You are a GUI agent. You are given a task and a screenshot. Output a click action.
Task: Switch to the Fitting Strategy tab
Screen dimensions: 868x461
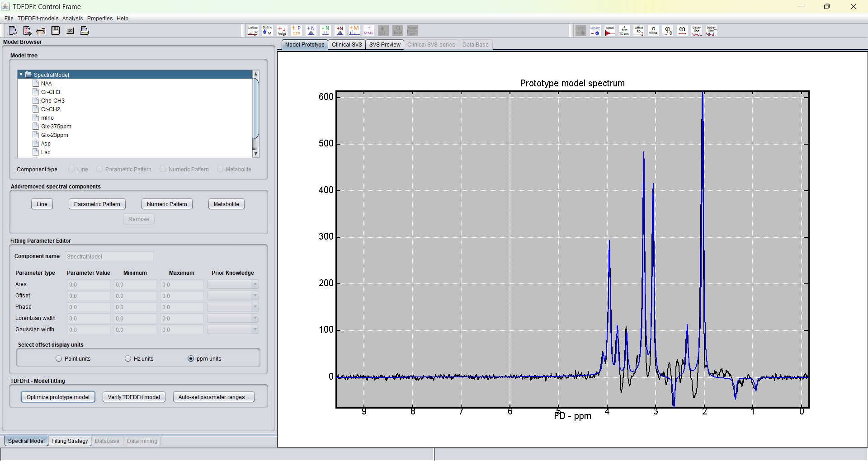click(x=70, y=441)
